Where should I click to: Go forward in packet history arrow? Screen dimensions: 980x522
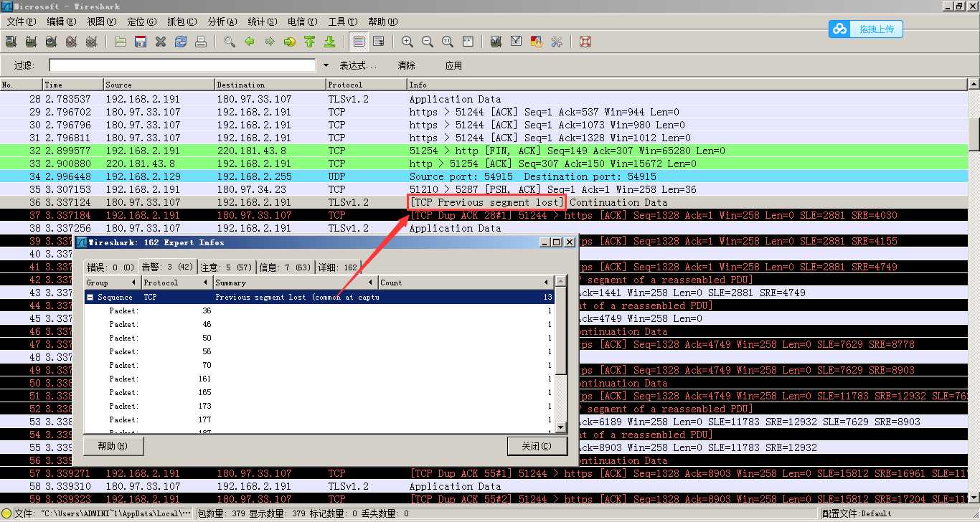[270, 42]
